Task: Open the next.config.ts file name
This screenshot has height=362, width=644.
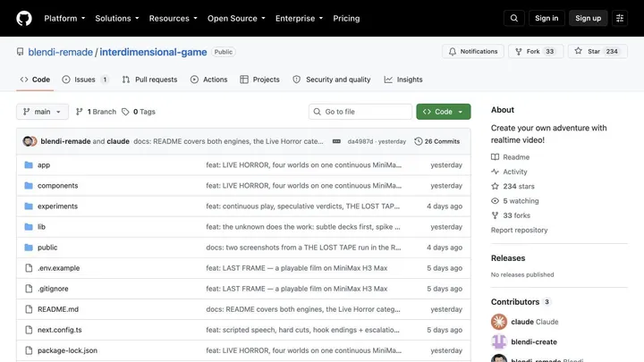Action: pos(60,330)
